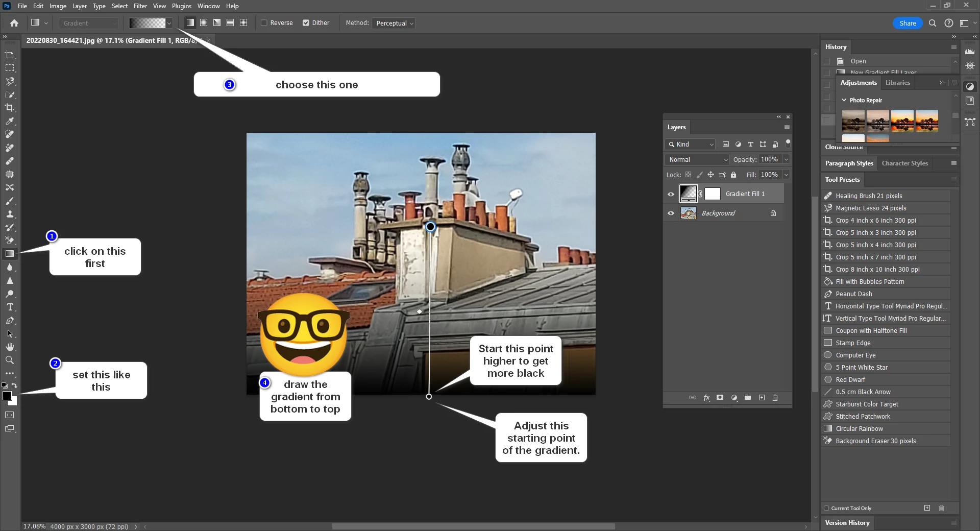Click the Home icon in options bar
This screenshot has height=531, width=980.
click(14, 23)
